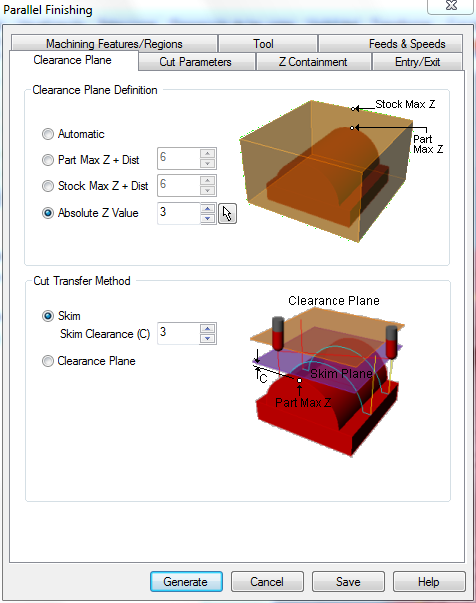Click the Cancel button
476x603 pixels.
[267, 581]
